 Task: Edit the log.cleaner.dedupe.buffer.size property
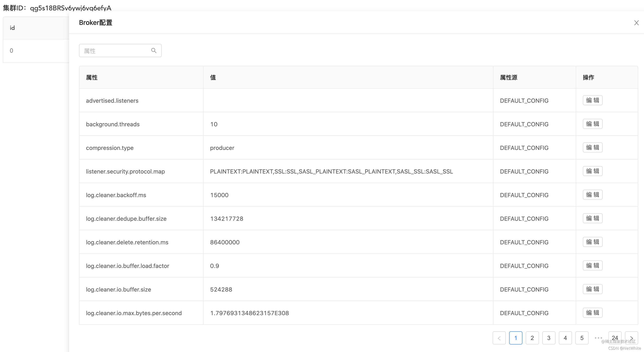[592, 218]
